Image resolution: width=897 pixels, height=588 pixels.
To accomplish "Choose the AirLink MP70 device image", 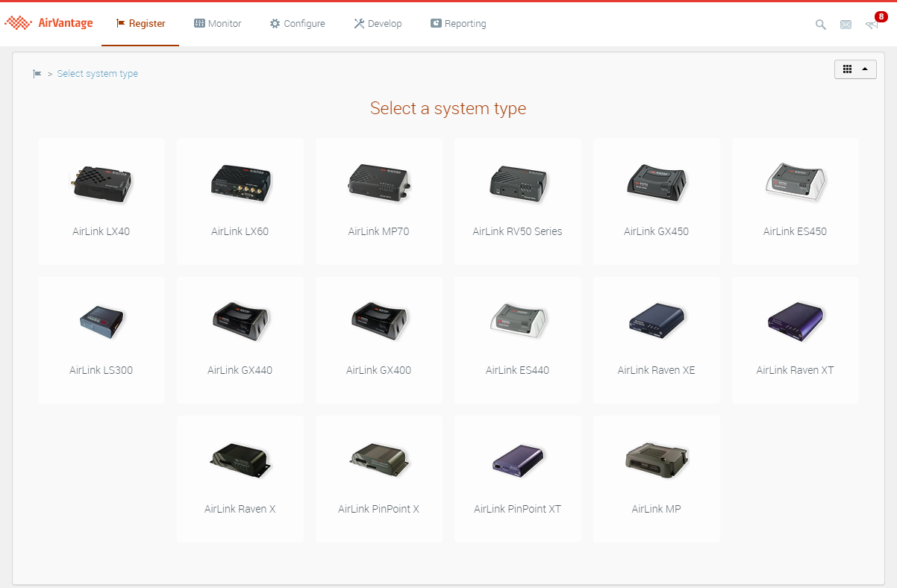I will [379, 184].
